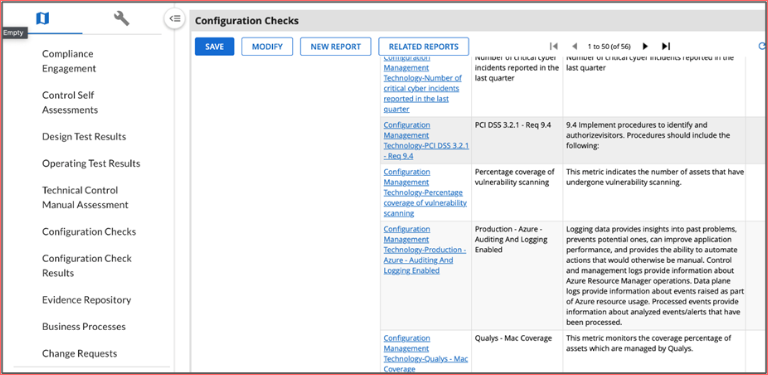This screenshot has width=768, height=375.
Task: Select Configuration Checks in sidebar
Action: click(89, 232)
